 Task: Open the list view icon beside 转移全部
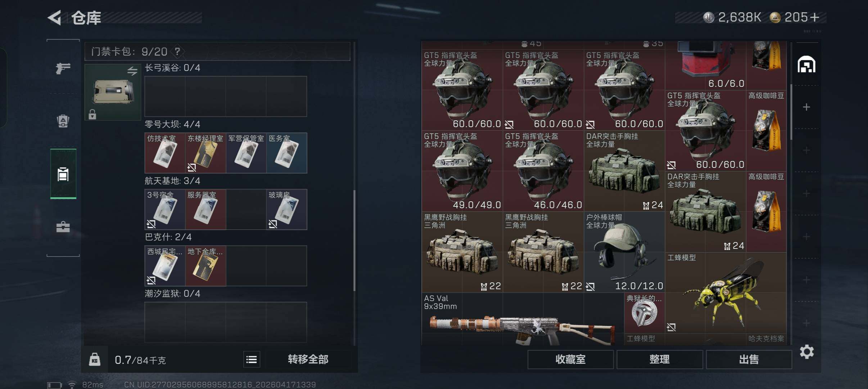coord(252,359)
